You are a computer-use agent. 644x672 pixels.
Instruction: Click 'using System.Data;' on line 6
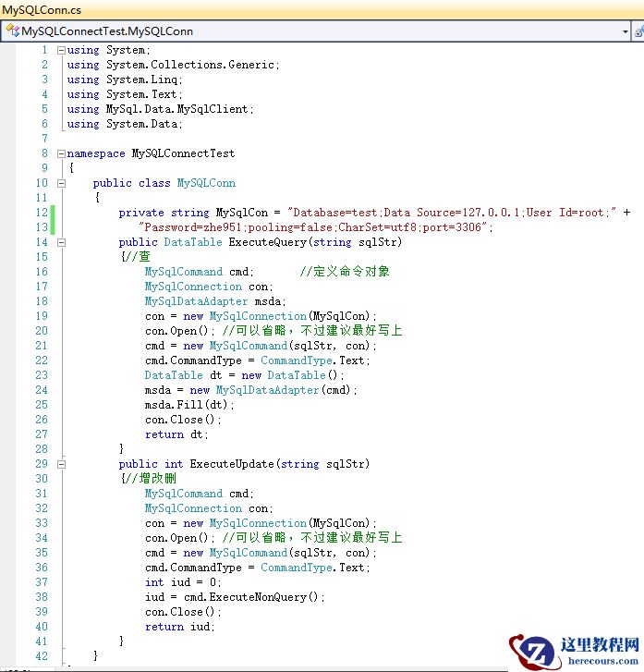point(125,124)
